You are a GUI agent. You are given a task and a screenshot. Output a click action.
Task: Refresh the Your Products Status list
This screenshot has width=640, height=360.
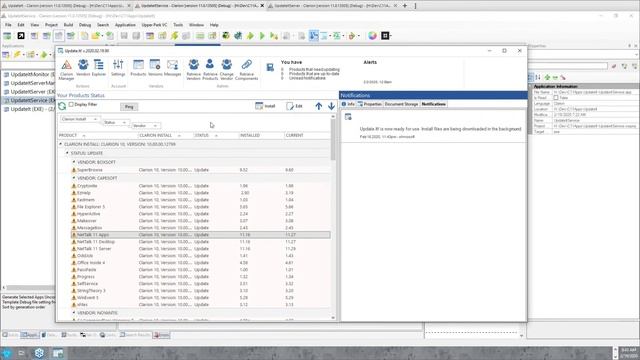(x=62, y=106)
